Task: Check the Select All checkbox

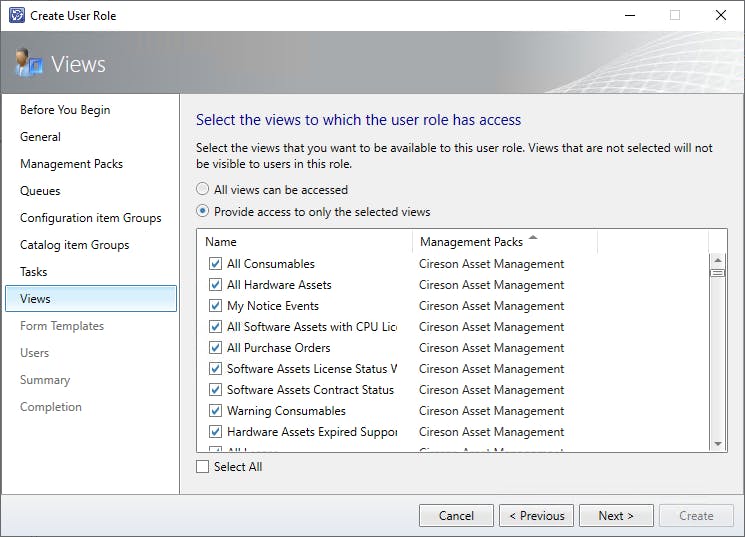Action: [203, 467]
